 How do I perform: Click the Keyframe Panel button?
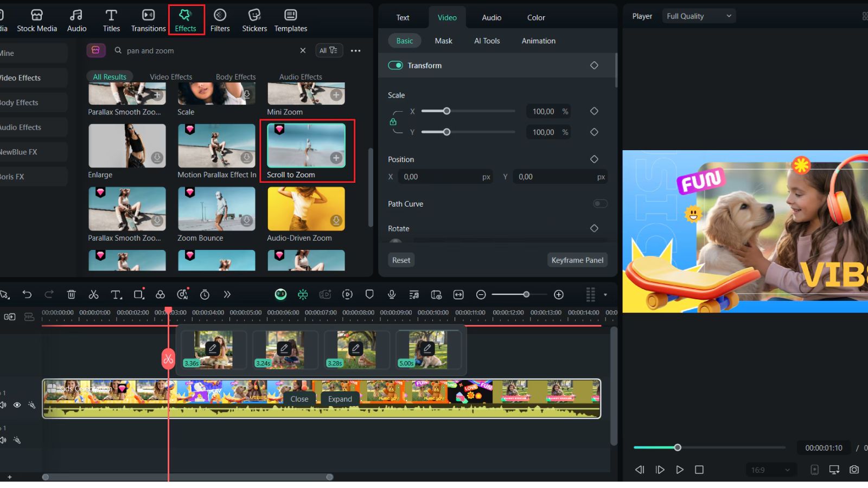[577, 260]
